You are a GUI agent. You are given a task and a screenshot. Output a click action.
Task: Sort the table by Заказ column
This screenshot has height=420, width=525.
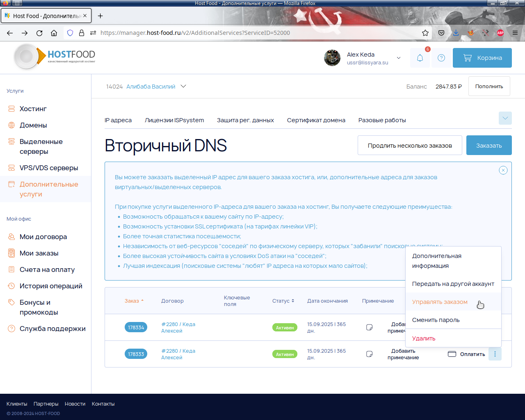coord(134,301)
